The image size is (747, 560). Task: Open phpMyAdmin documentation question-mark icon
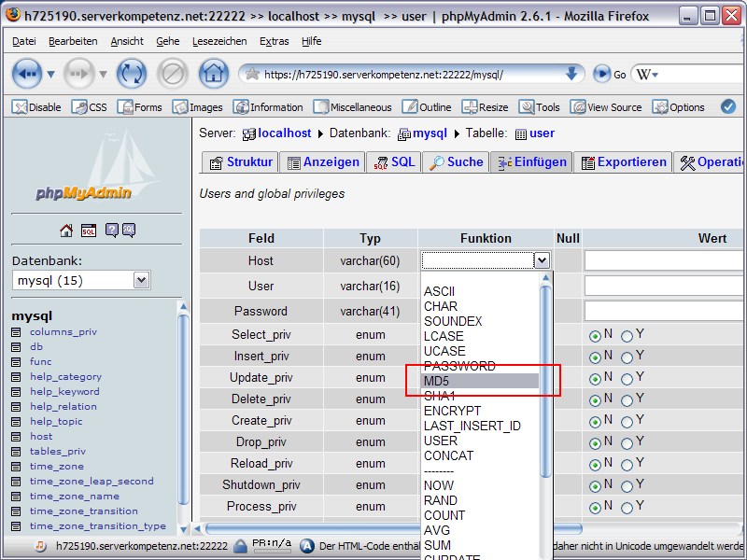point(111,231)
